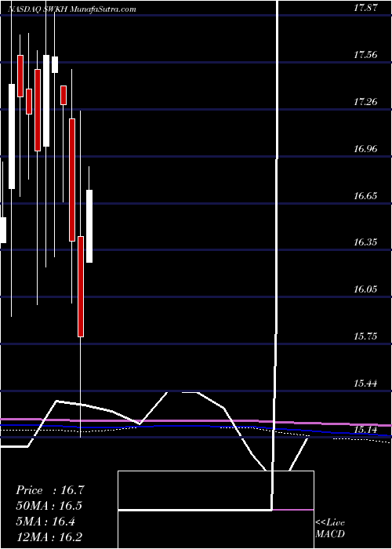The width and height of the screenshot is (392, 549).
Task: Select the 15.44 price axis label
Action: pos(365,383)
